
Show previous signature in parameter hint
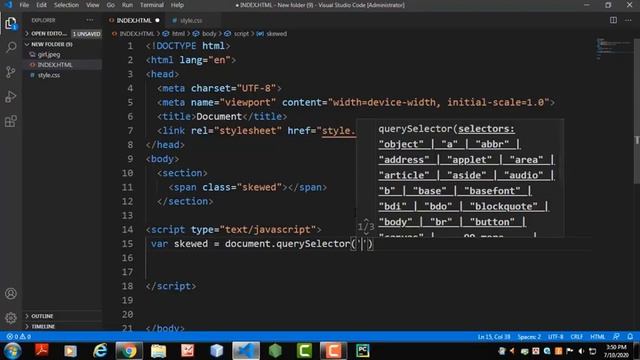[x=366, y=220]
